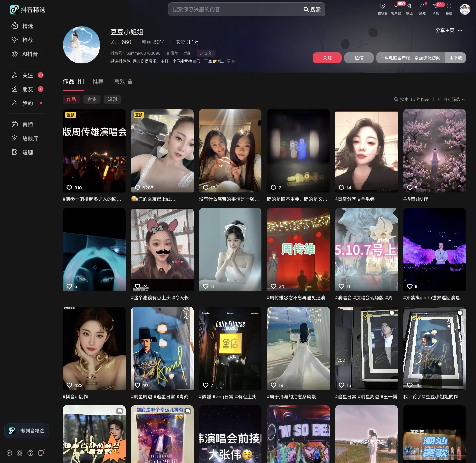
Task: Click the 下载 desktop client button
Action: pyautogui.click(x=456, y=58)
